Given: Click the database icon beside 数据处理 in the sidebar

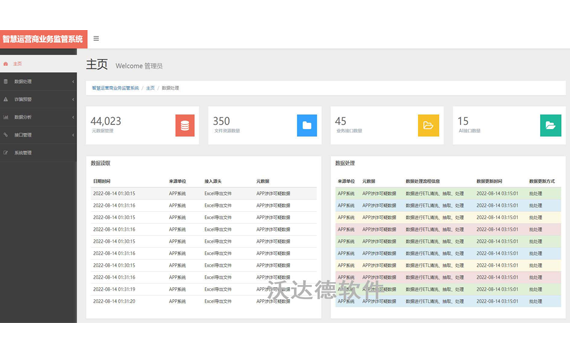Looking at the screenshot, I should click(x=6, y=81).
